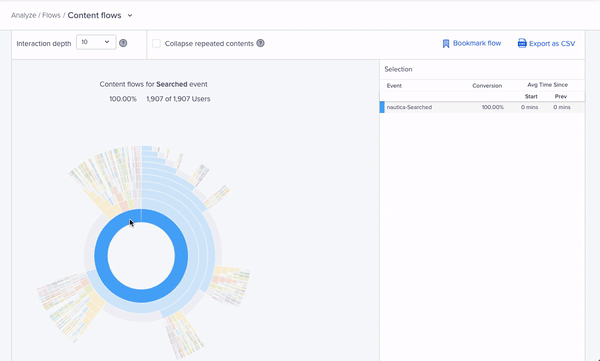Click the blue color marker beside nautica-Searched
The height and width of the screenshot is (361, 600).
click(382, 107)
